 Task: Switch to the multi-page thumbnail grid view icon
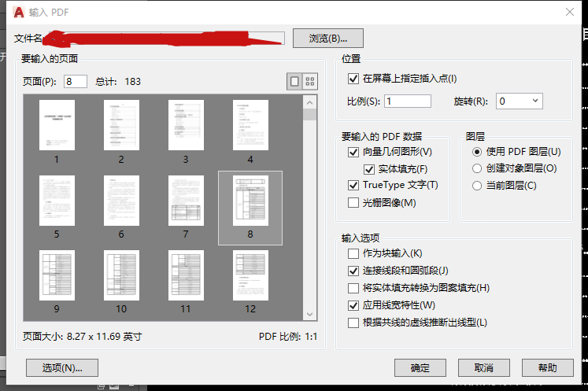(310, 81)
